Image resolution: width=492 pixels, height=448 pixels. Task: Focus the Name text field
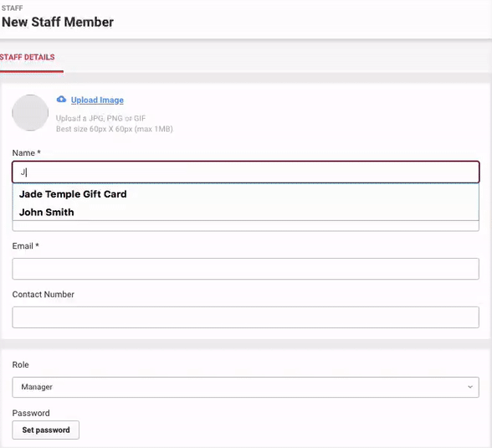(x=246, y=172)
